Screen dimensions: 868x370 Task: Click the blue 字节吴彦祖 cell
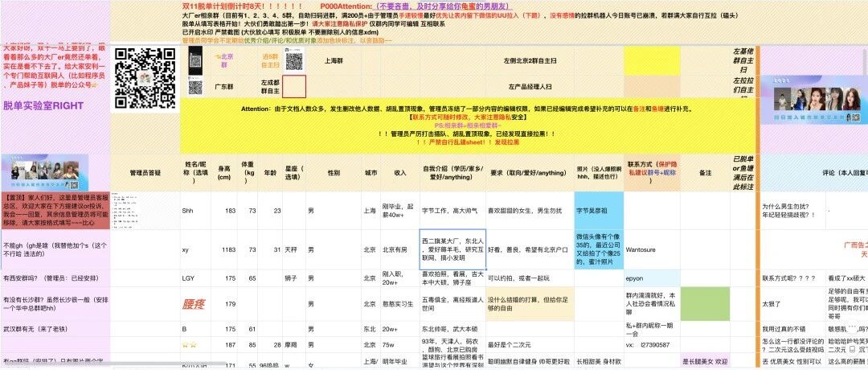coord(599,211)
